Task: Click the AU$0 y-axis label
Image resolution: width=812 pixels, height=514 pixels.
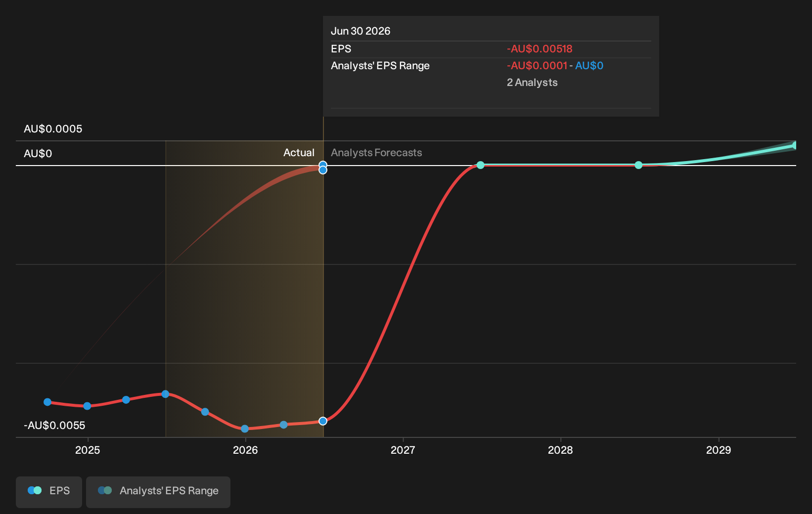Action: click(38, 154)
